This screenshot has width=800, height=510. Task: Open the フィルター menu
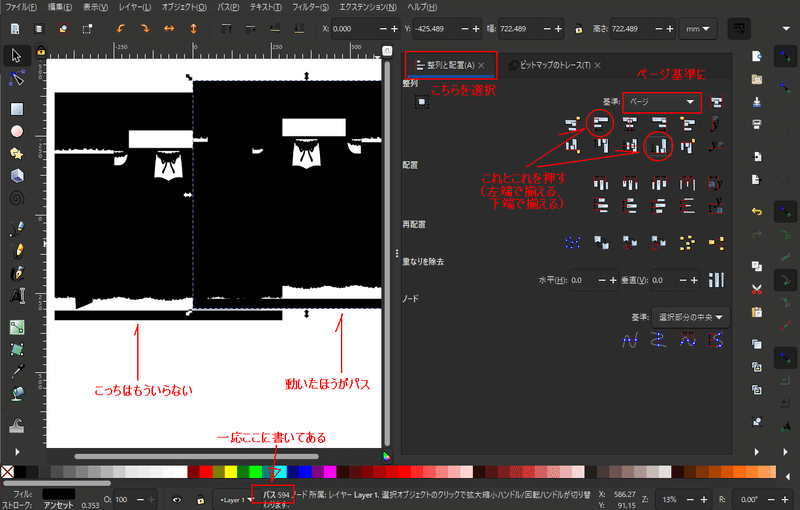310,7
